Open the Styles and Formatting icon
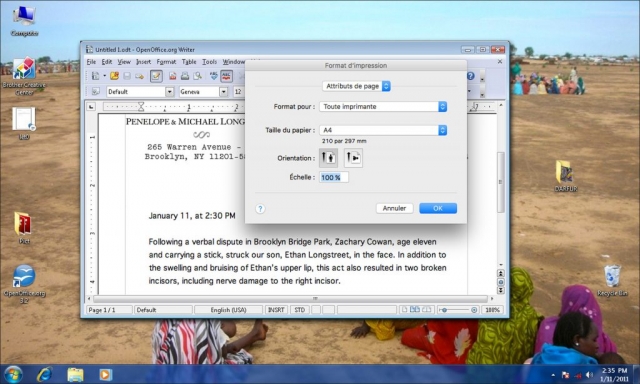 point(96,91)
